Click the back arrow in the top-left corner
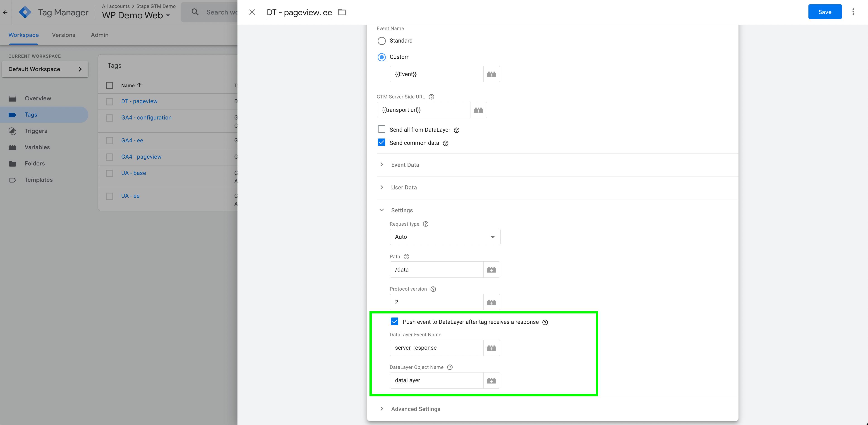The image size is (868, 425). pos(5,12)
